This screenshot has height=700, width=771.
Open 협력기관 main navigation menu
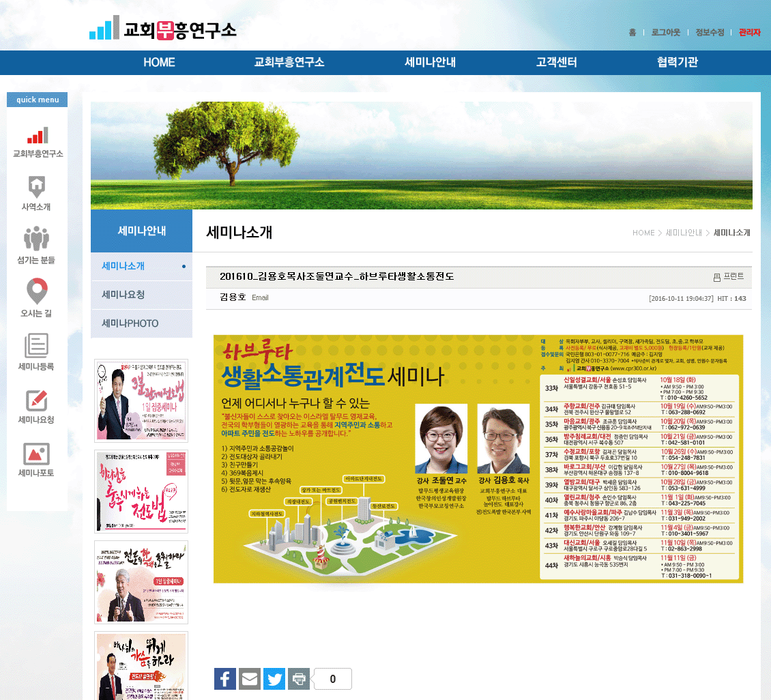(x=678, y=63)
